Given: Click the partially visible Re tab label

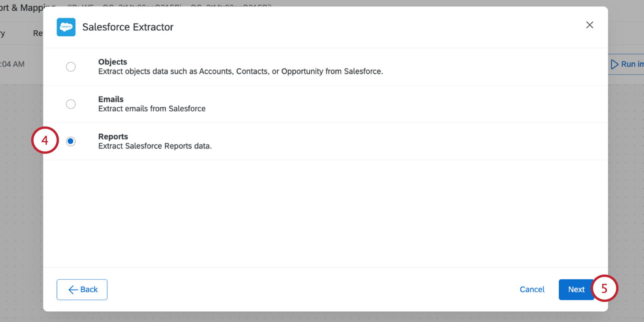Looking at the screenshot, I should coord(38,33).
